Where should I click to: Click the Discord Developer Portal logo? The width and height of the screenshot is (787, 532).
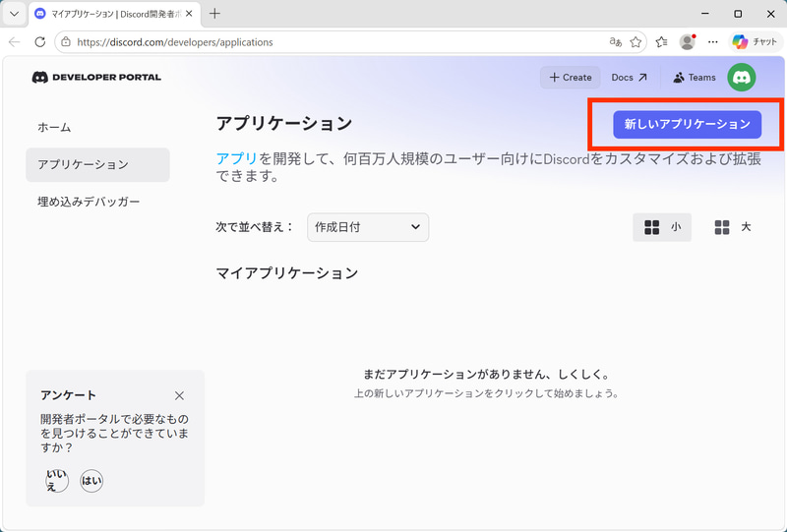96,78
